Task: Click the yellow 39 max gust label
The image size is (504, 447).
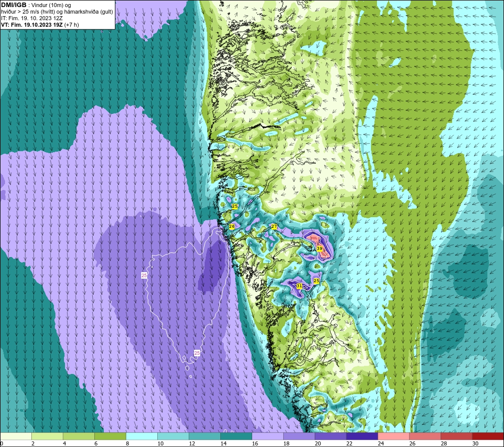Action: [x=320, y=249]
